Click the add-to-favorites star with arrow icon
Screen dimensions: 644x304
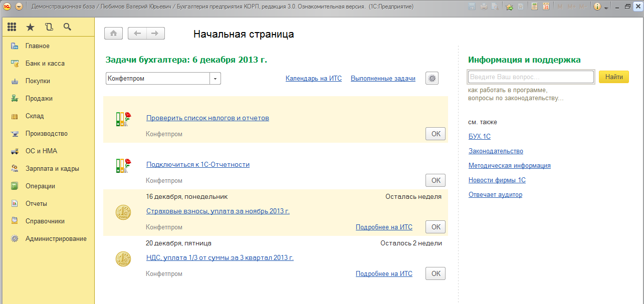pos(510,7)
